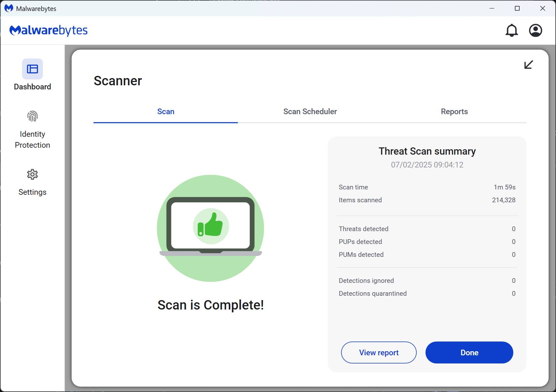The width and height of the screenshot is (556, 392).
Task: Open the Reports tab
Action: tap(454, 112)
